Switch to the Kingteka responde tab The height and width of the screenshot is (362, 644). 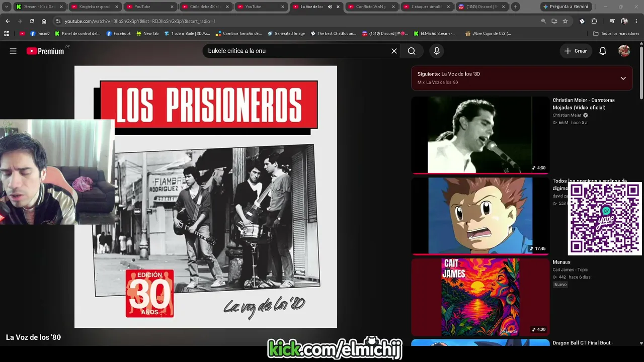coord(95,7)
